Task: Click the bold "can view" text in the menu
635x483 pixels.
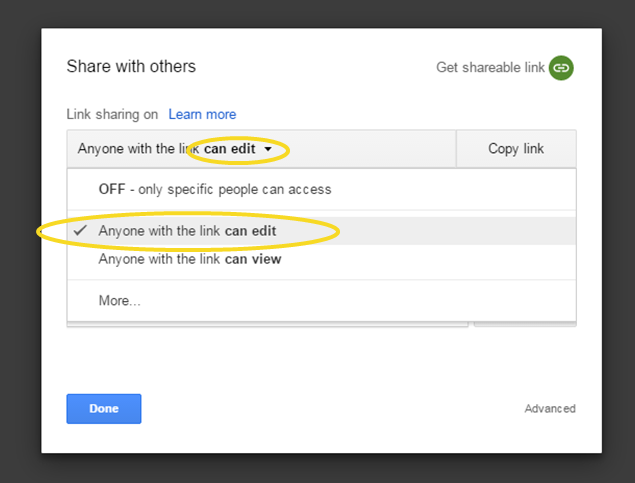Action: coord(252,259)
